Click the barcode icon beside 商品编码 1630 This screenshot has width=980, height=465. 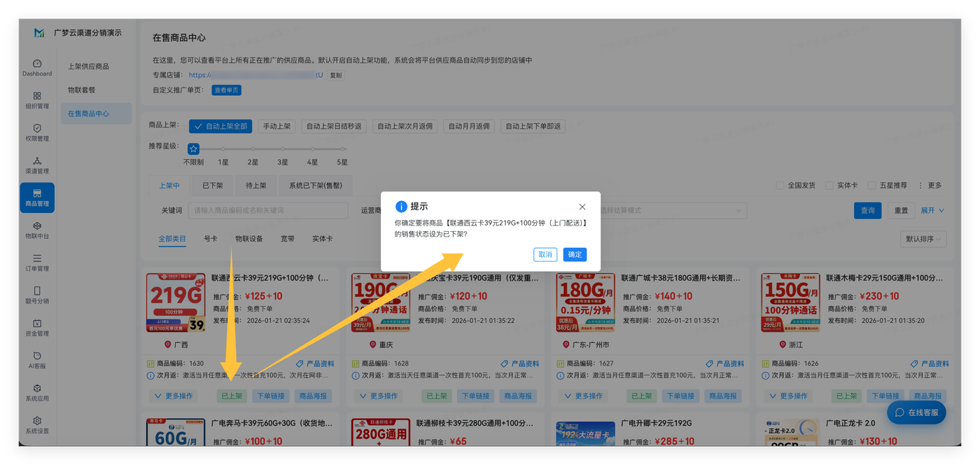pos(150,364)
